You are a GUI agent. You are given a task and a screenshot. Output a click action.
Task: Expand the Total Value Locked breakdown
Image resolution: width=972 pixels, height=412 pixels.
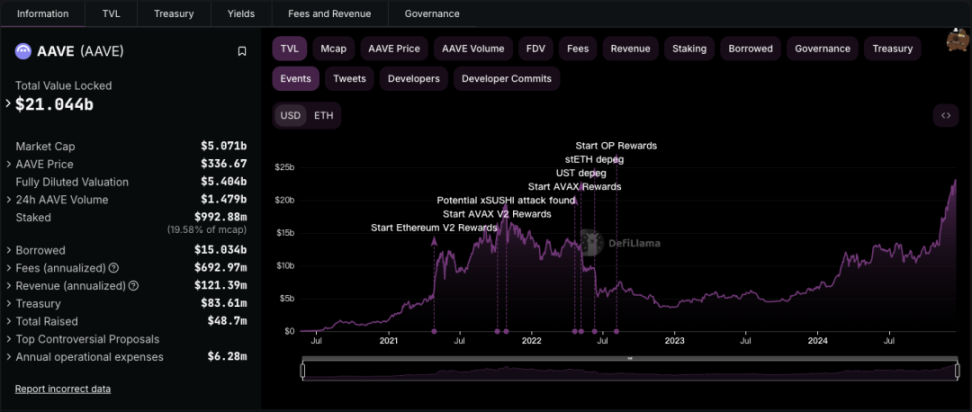click(x=9, y=103)
